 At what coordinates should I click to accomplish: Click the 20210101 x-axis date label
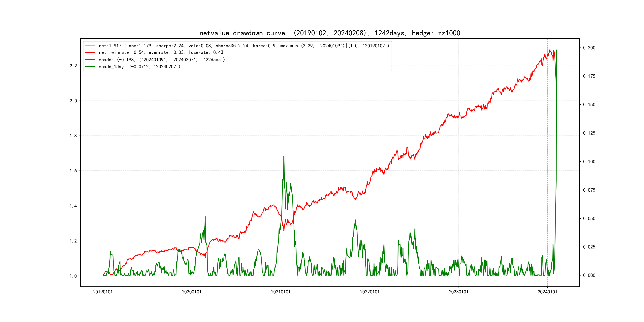pyautogui.click(x=281, y=292)
